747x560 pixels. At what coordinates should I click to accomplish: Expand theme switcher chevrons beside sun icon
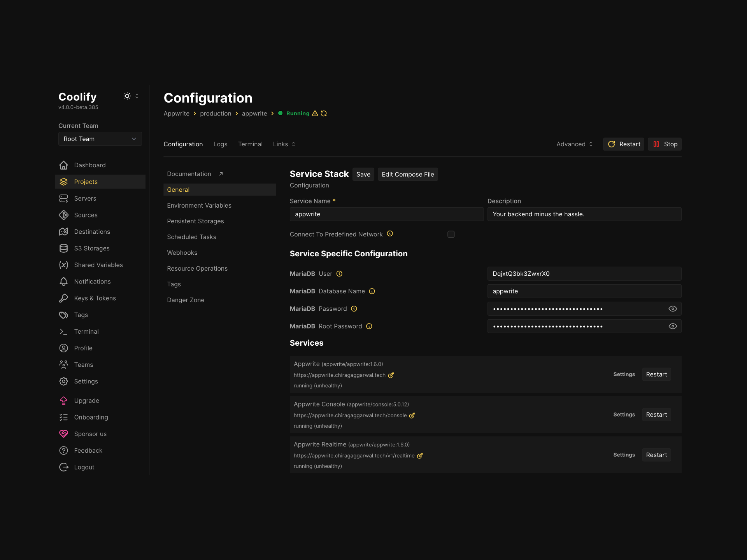click(137, 96)
